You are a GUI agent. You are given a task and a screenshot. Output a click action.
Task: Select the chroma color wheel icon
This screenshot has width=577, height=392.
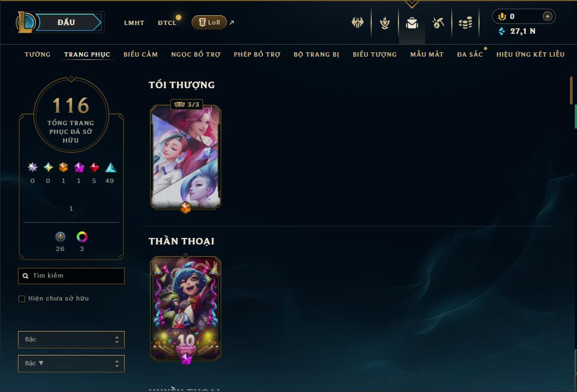click(x=82, y=237)
